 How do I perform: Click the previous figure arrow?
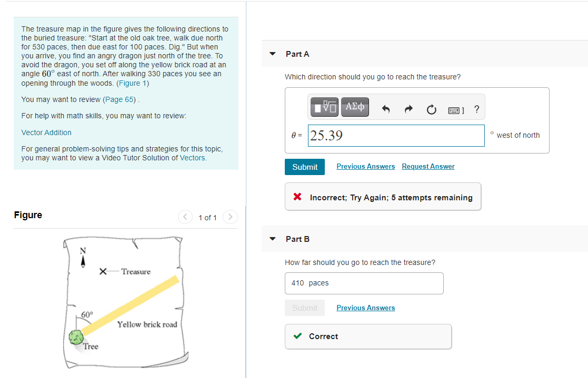[x=185, y=217]
